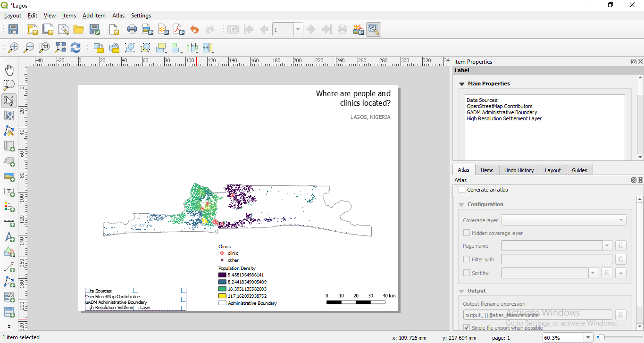Select the Zoom tool in left toolbar
This screenshot has width=644, height=343.
coord(9,85)
